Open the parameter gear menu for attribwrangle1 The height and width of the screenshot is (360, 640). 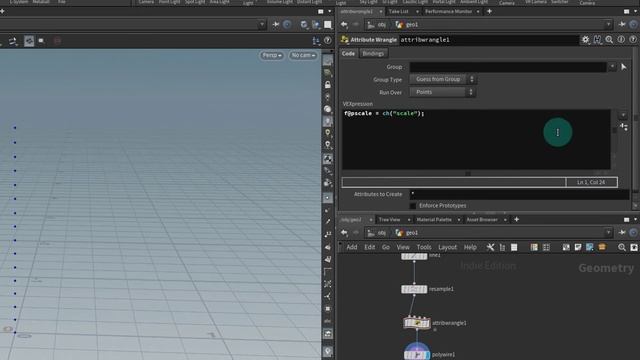pos(585,40)
